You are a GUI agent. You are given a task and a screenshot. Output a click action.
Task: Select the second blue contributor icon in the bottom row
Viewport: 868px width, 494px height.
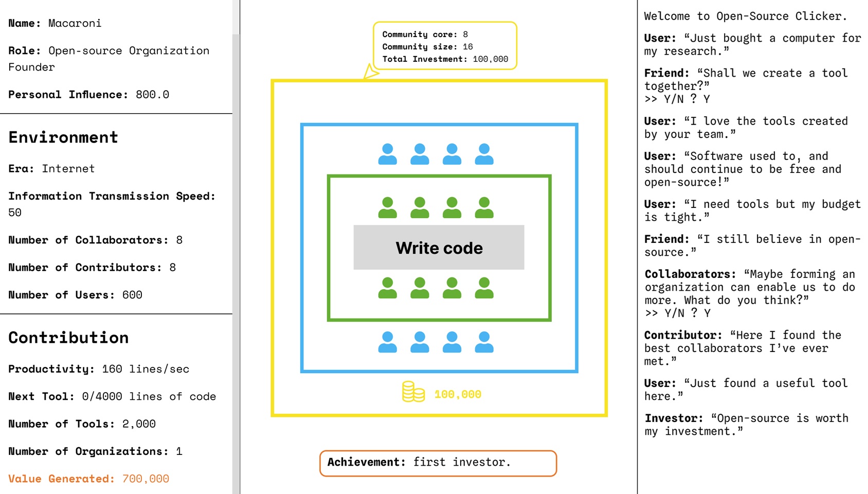coord(420,342)
